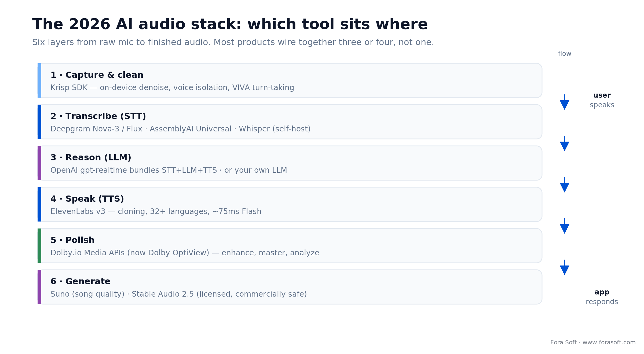Click the heading '2 · Transcribe (STT)'

click(x=98, y=116)
